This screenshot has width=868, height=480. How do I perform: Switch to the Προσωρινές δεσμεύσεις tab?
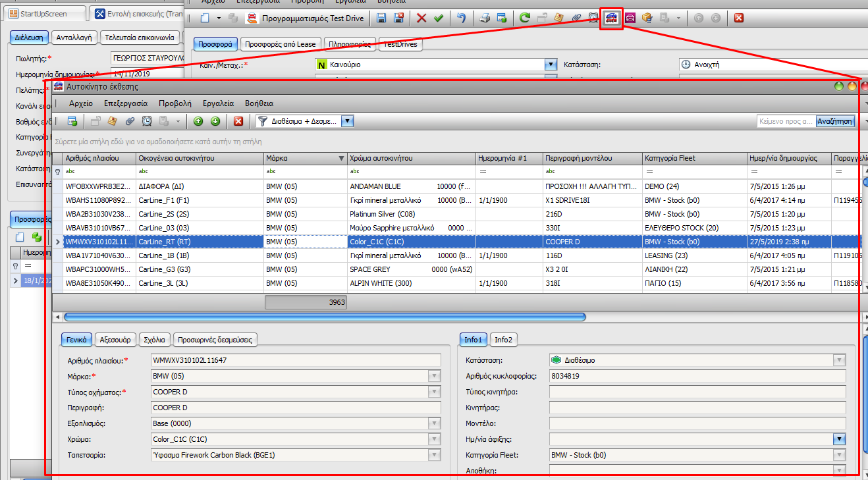click(215, 340)
